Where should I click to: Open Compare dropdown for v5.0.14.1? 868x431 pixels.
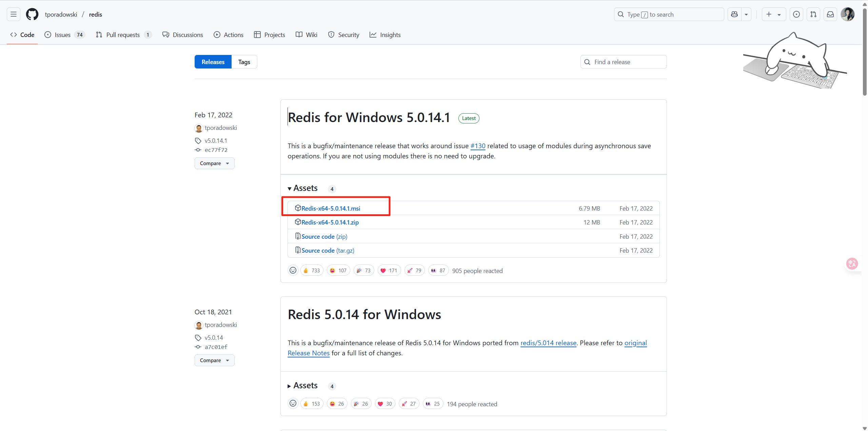coord(214,163)
